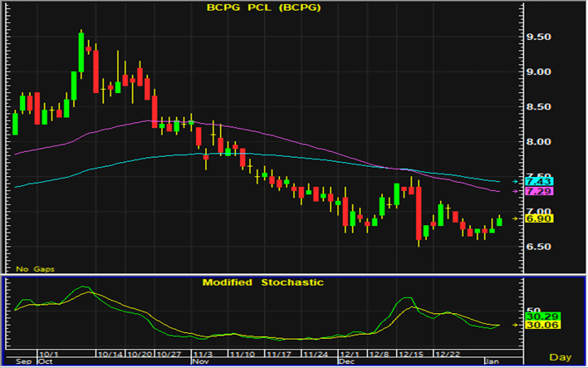Click the Nov month label
Image resolution: width=588 pixels, height=368 pixels.
(199, 362)
